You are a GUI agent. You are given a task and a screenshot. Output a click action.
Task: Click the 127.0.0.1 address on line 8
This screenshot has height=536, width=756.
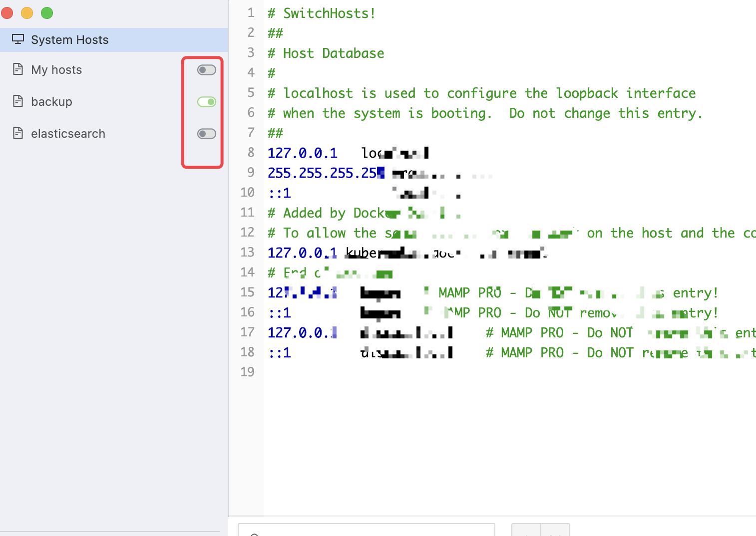pos(303,153)
